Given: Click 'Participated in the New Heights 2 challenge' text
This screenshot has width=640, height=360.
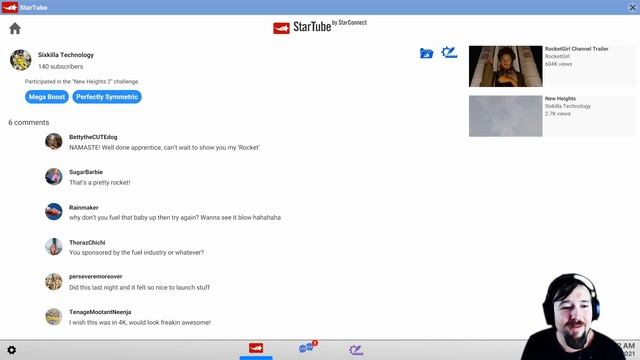Looking at the screenshot, I should click(x=82, y=82).
